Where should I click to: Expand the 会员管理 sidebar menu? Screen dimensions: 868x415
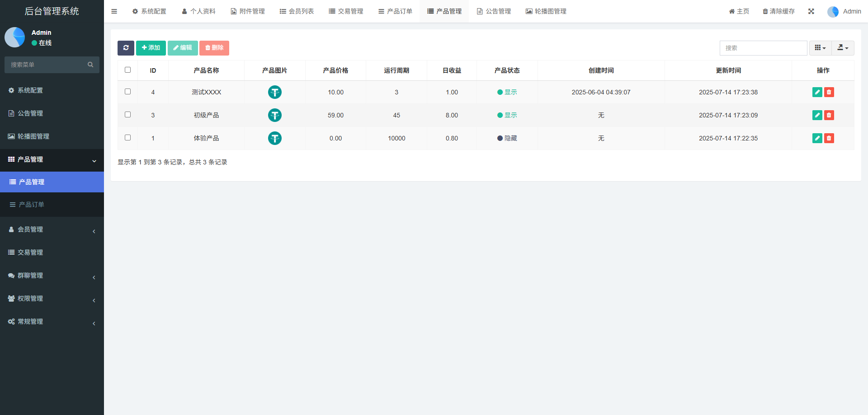pos(52,229)
